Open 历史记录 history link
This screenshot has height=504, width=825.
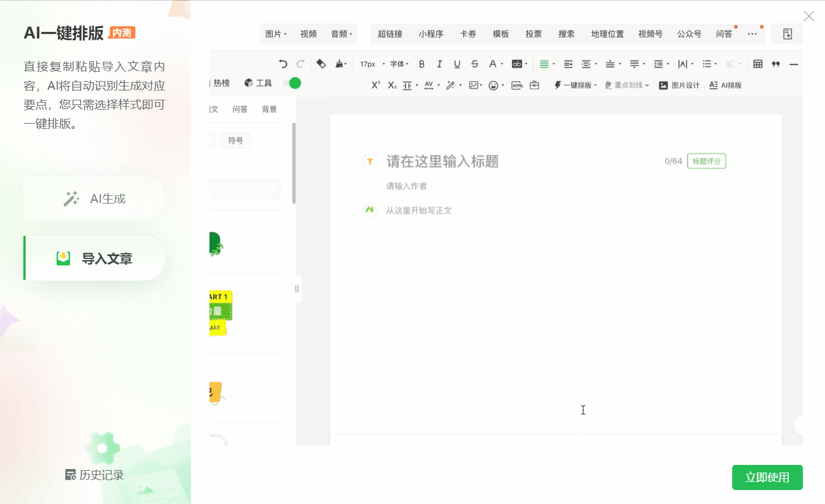[x=95, y=475]
